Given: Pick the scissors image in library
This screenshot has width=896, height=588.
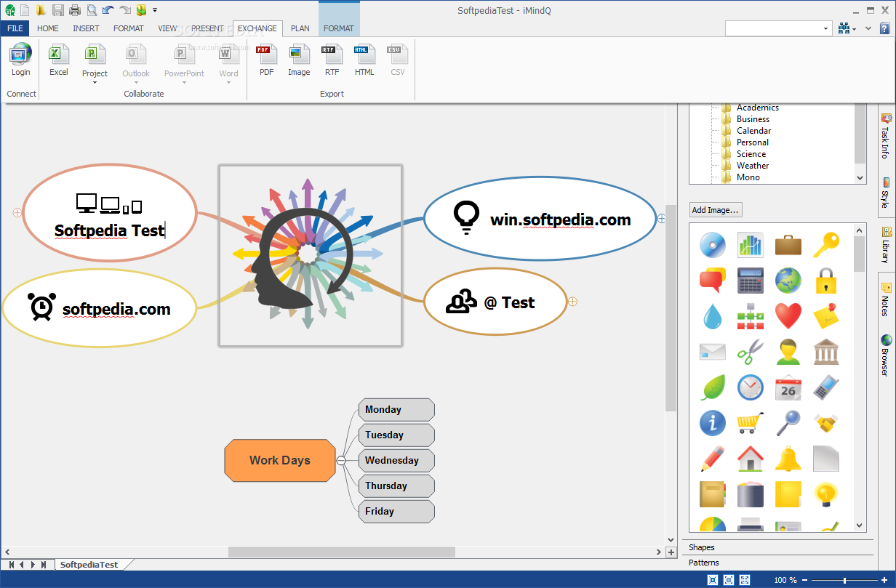Looking at the screenshot, I should (750, 353).
